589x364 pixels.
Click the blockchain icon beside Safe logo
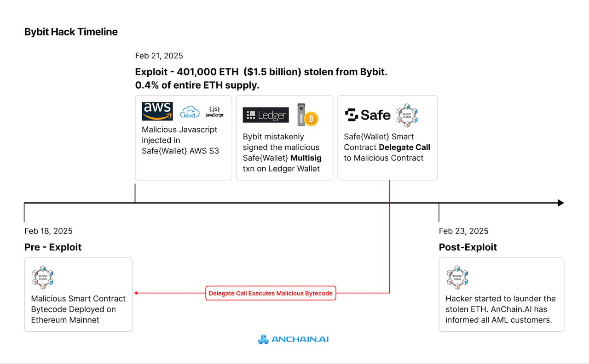pos(407,115)
